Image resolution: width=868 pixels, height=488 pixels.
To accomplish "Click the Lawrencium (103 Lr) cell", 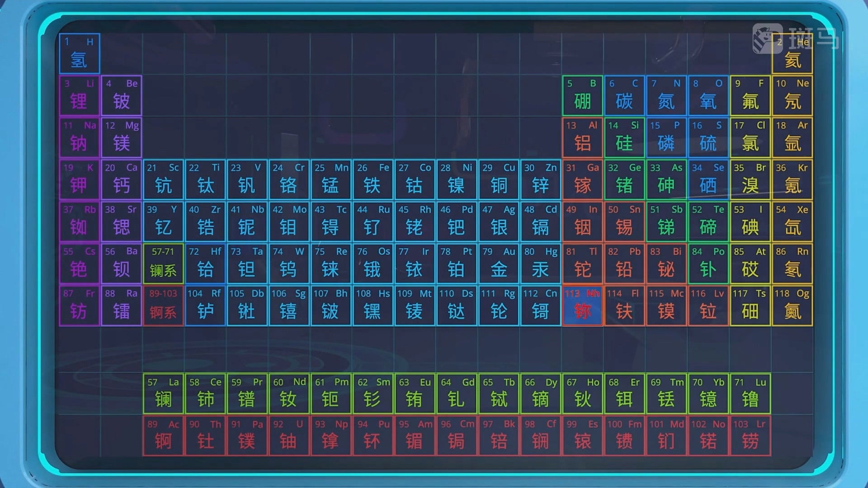I will (x=750, y=436).
